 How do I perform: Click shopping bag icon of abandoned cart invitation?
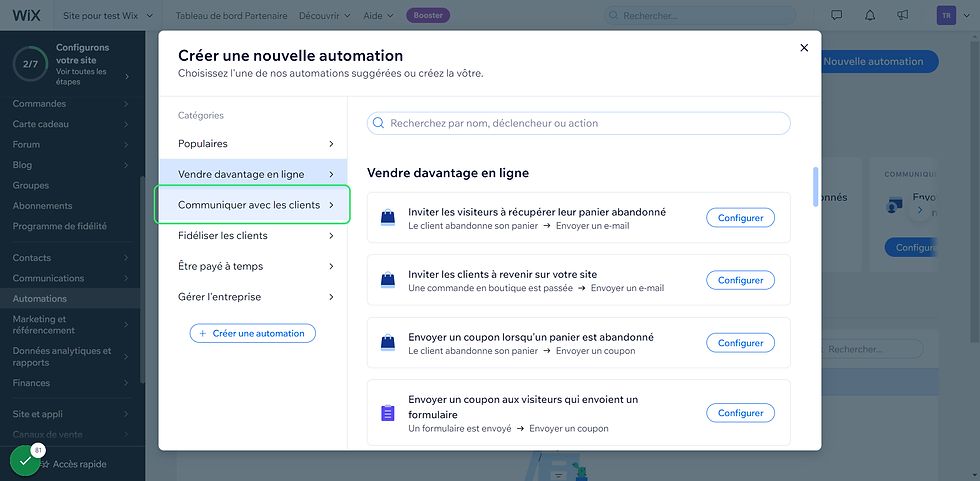(388, 217)
